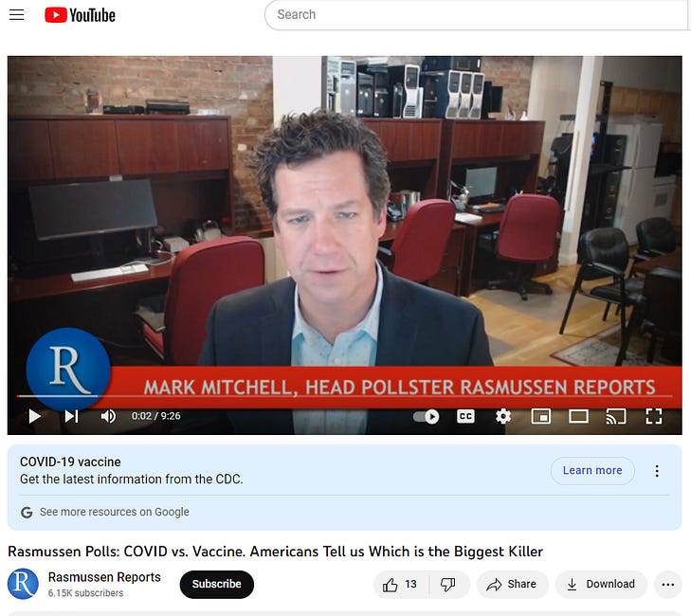This screenshot has width=691, height=616.
Task: Play the video
Action: [34, 416]
